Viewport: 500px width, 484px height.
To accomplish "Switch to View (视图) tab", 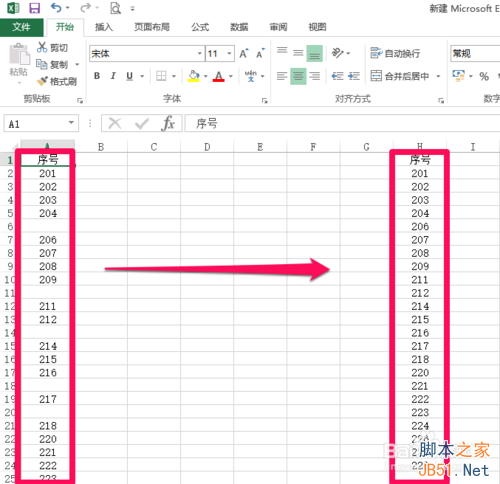I will [x=317, y=27].
